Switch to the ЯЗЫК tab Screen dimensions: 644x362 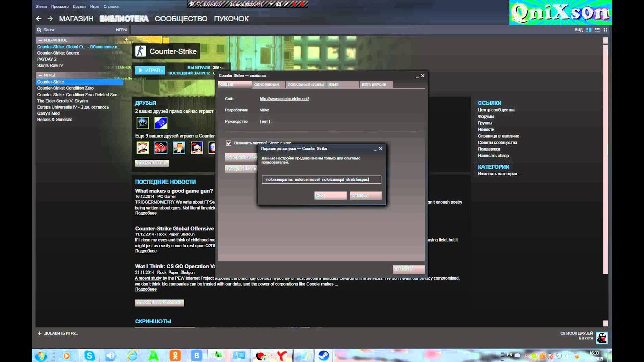[x=342, y=85]
